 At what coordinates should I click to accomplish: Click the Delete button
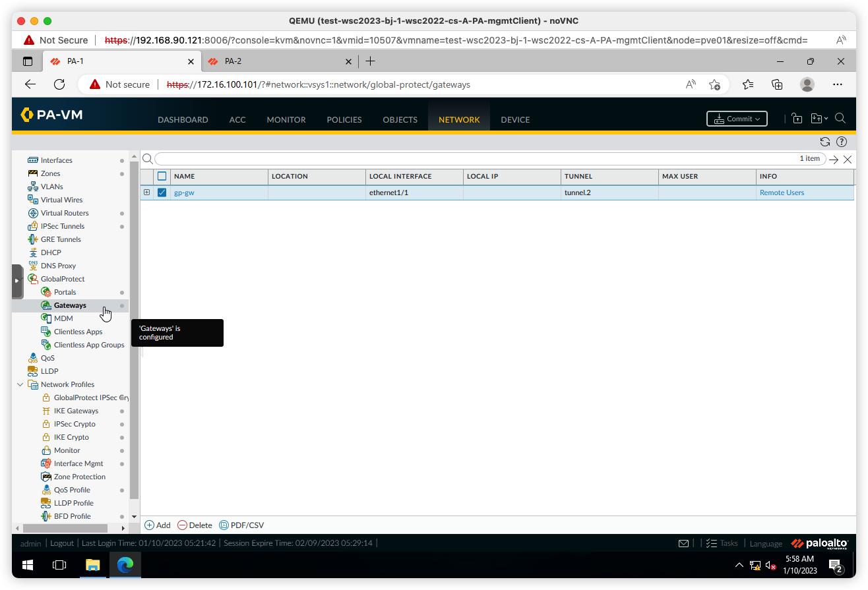[x=195, y=525]
